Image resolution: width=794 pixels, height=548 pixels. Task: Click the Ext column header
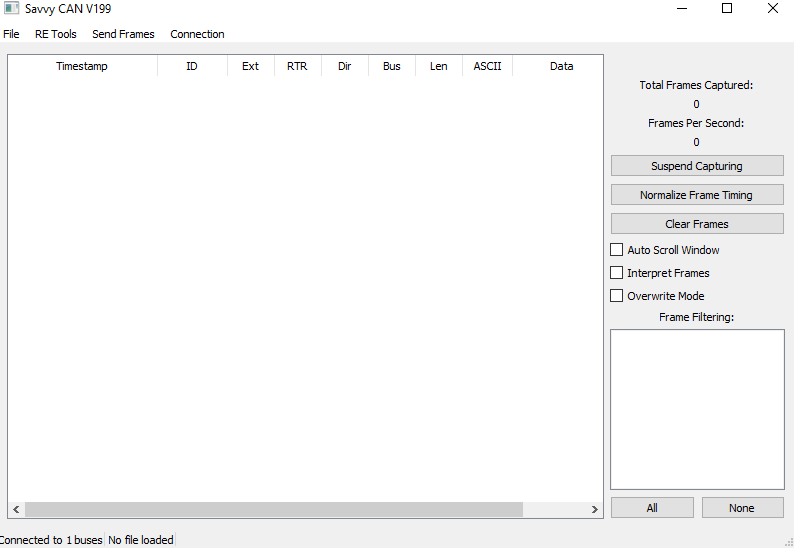[x=250, y=66]
